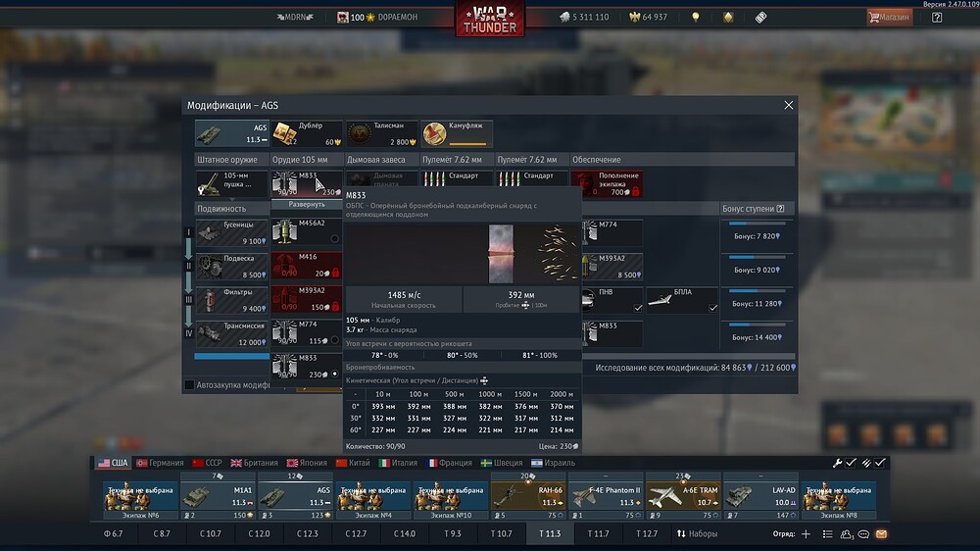Click the locked M393A2 shell entry in dropdown
This screenshot has width=980, height=551.
point(306,299)
